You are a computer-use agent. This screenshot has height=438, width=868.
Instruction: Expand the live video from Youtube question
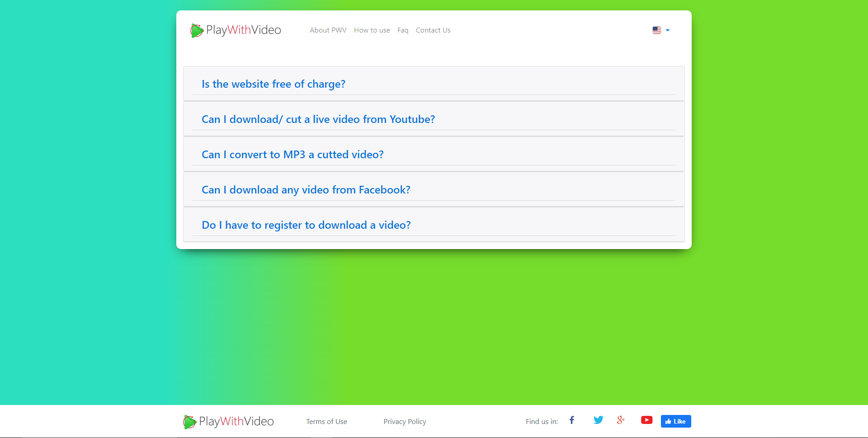pyautogui.click(x=318, y=119)
